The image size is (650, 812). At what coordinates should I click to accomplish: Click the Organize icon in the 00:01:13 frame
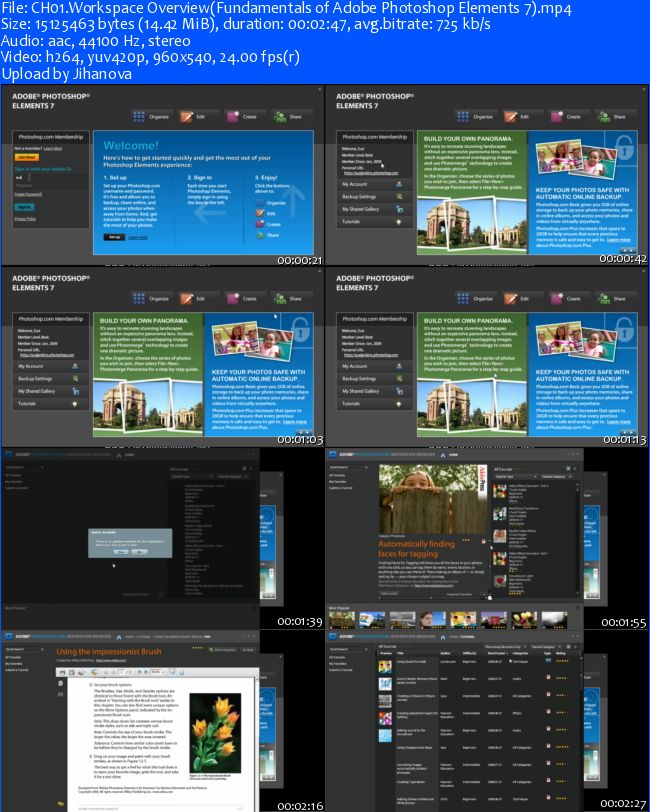(x=463, y=298)
